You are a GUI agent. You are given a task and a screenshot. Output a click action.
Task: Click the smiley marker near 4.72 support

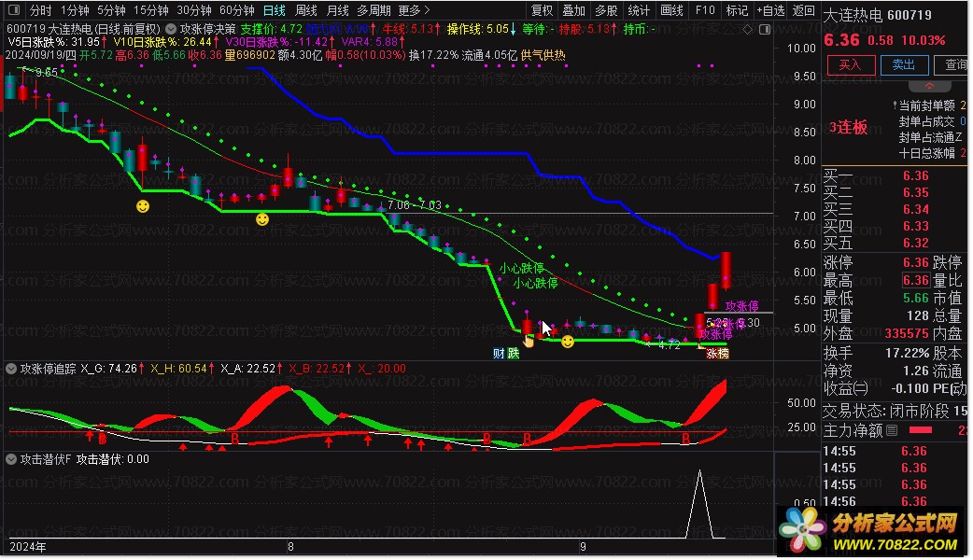567,341
